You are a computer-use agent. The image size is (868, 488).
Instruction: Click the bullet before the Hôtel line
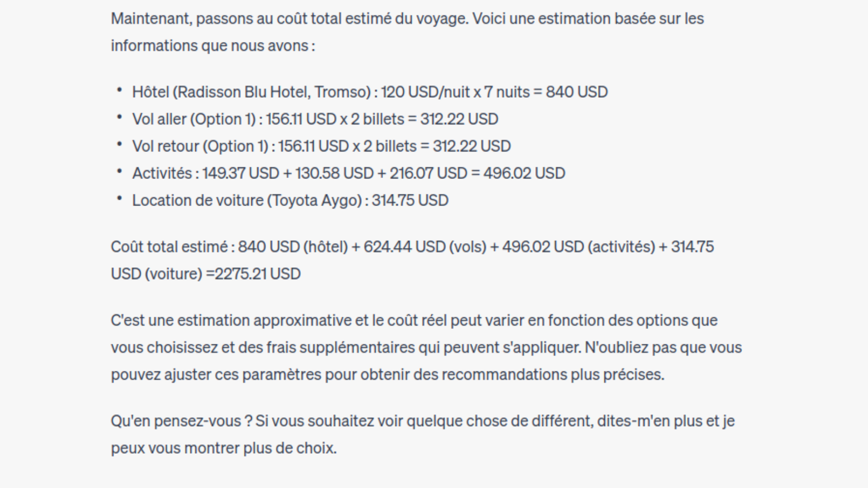coord(119,90)
